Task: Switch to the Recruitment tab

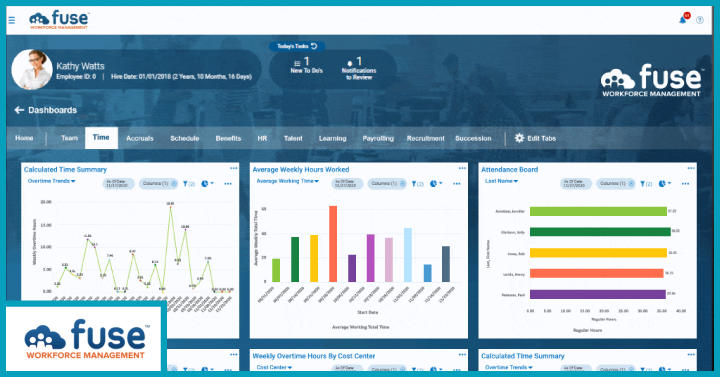Action: click(426, 138)
